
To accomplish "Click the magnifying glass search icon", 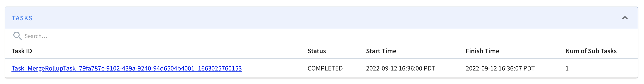I will point(17,36).
